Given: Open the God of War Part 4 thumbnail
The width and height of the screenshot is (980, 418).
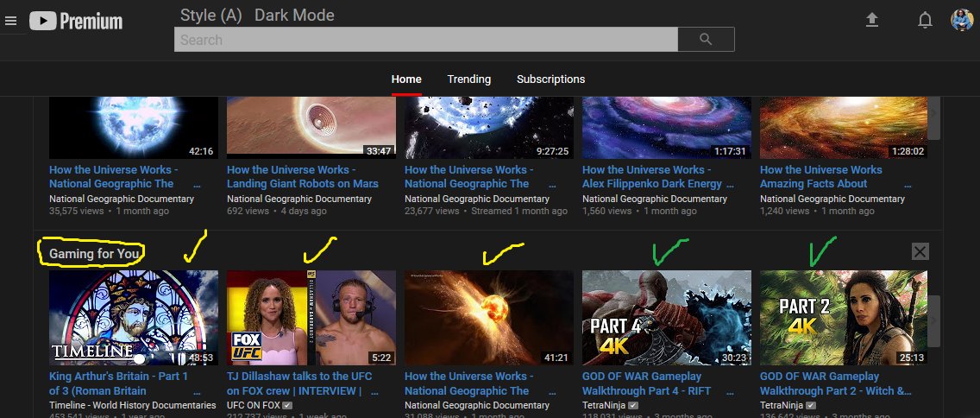Looking at the screenshot, I should pyautogui.click(x=667, y=318).
